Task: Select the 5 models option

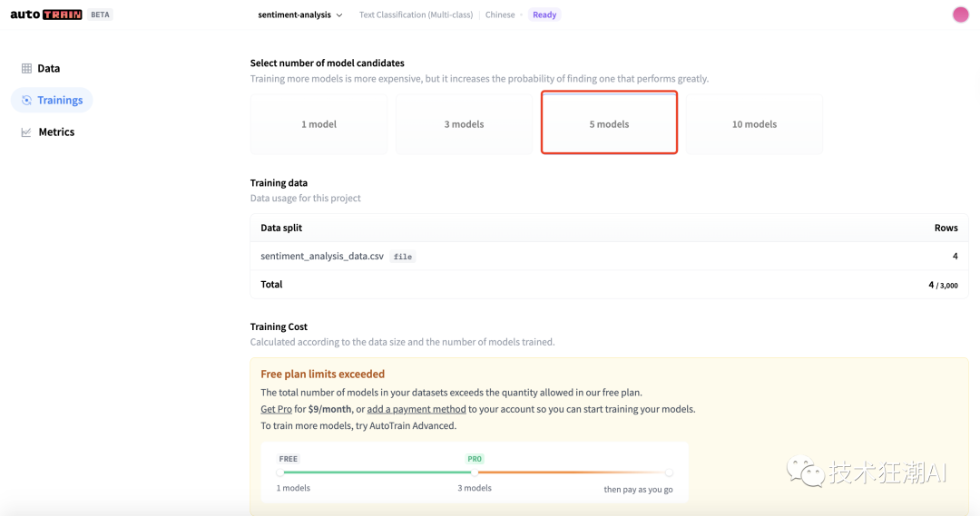Action: 610,122
